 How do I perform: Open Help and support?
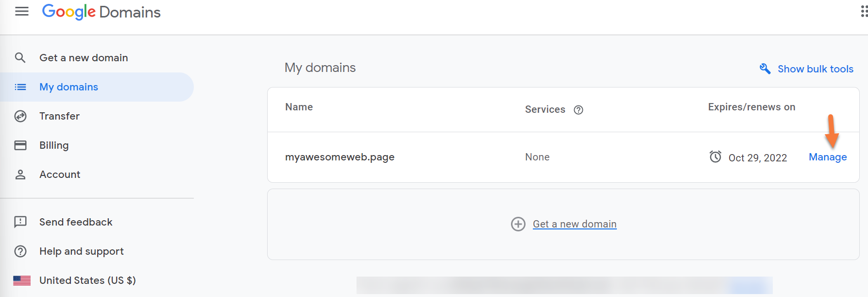pos(81,251)
